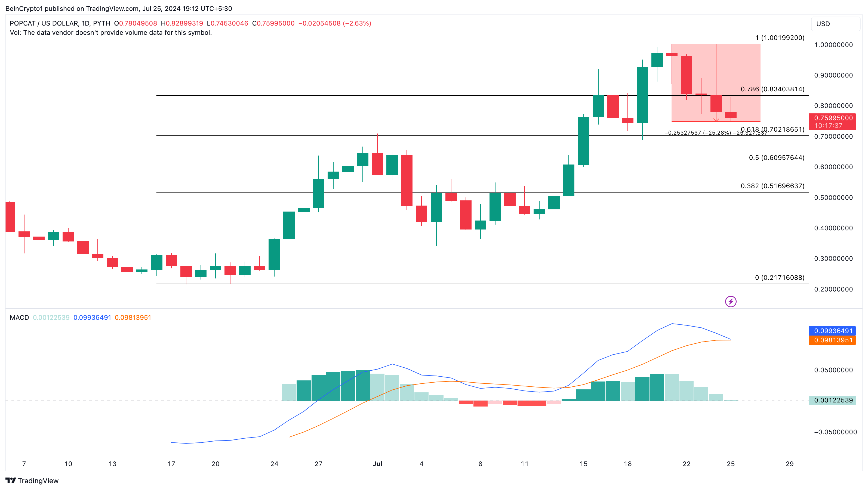This screenshot has height=490, width=868.
Task: Select the 0.5 (0.60957644) Fibonacci level label
Action: tap(776, 158)
